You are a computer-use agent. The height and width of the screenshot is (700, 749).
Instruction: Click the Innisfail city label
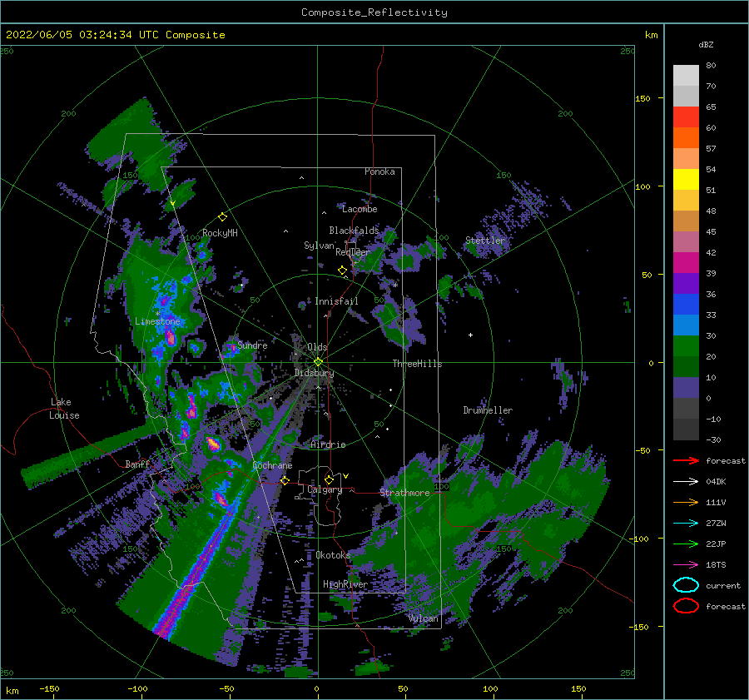[336, 301]
